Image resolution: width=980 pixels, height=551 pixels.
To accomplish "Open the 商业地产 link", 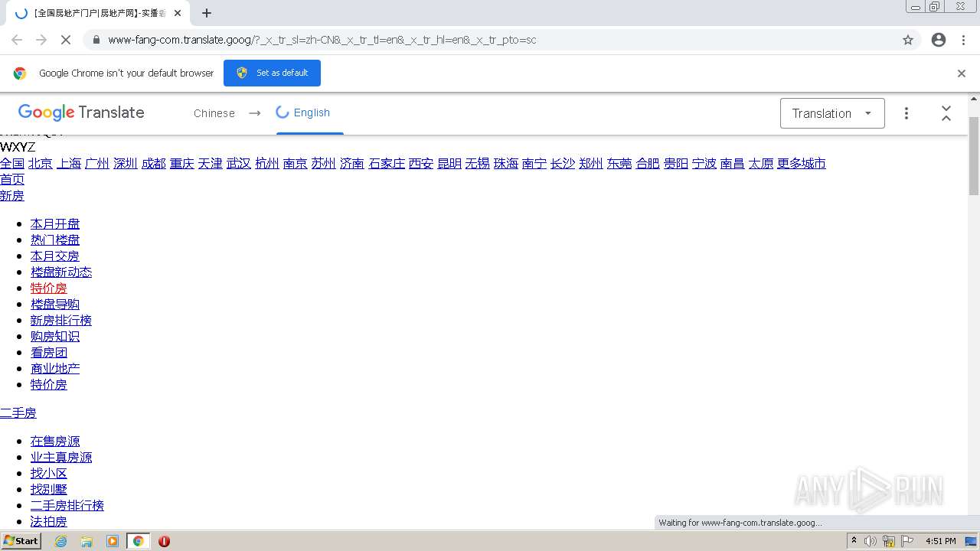I will tap(55, 368).
